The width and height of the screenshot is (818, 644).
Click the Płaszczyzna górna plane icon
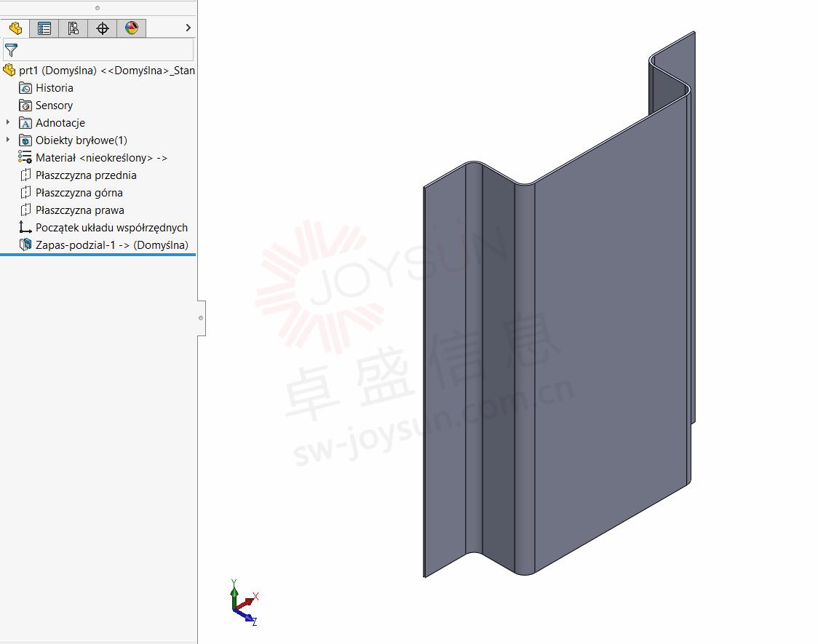tap(25, 192)
